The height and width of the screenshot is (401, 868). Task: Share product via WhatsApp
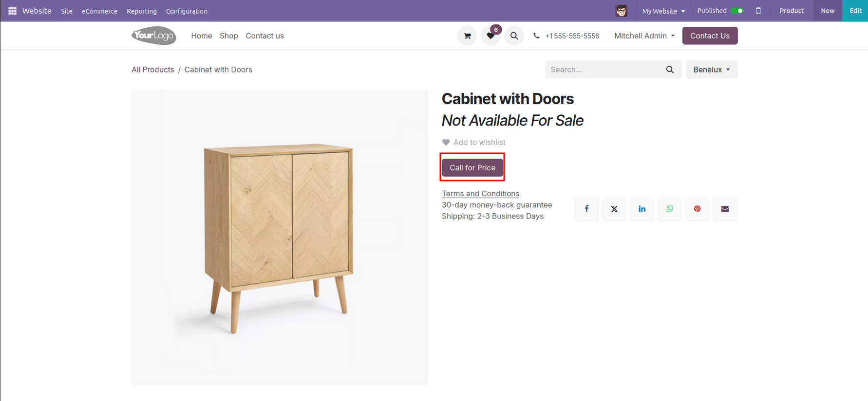[x=670, y=209]
